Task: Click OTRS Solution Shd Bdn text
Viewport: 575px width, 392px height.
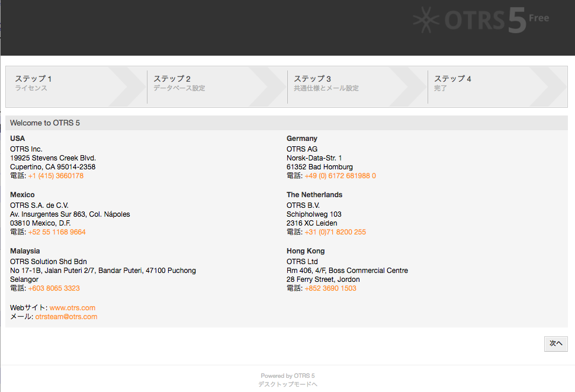Action: click(49, 262)
